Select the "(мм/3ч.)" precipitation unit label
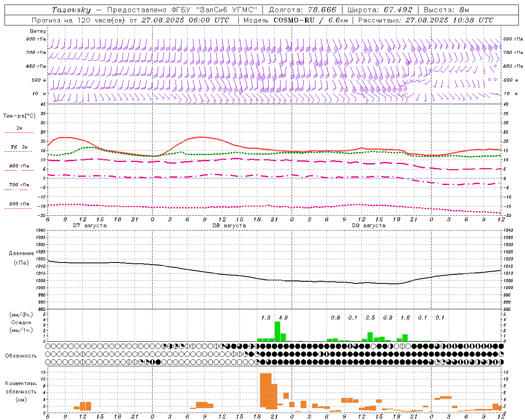 pos(21,315)
